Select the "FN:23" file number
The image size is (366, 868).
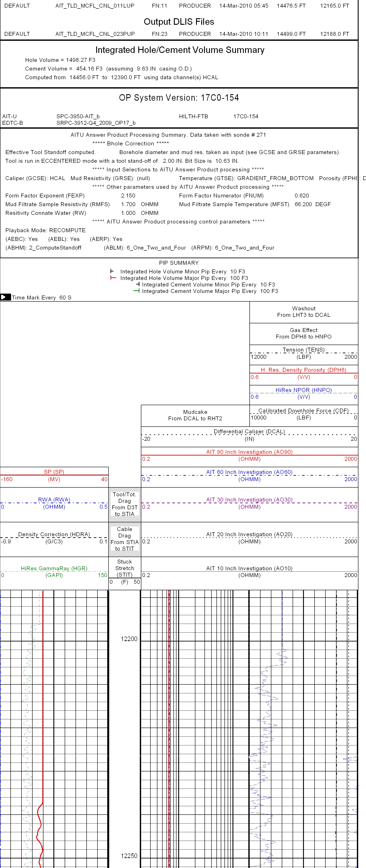point(159,34)
